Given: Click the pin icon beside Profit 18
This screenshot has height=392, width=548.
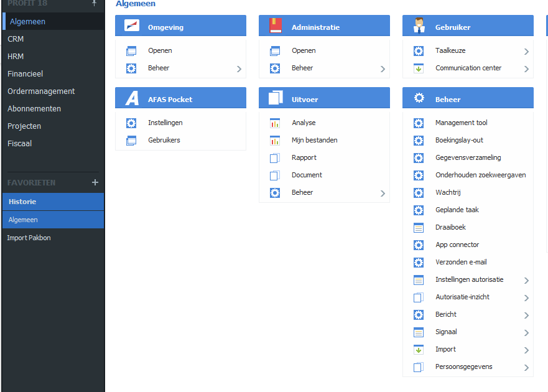Looking at the screenshot, I should coord(95,3).
